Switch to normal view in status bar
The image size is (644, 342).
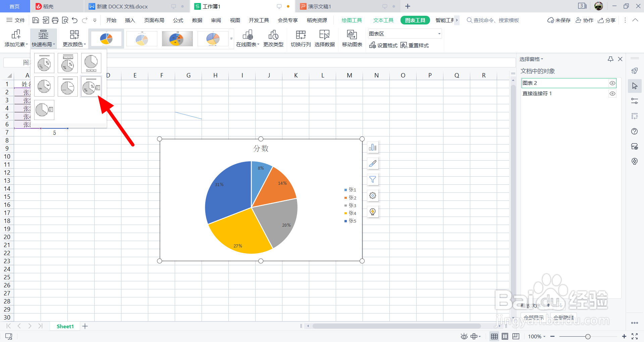click(494, 336)
